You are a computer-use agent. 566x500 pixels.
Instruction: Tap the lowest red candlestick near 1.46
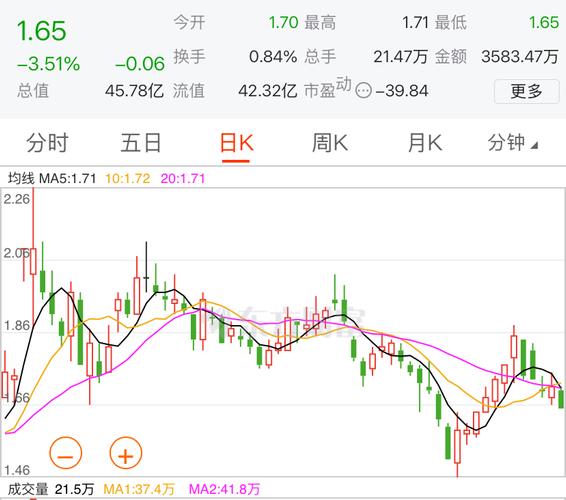[x=457, y=446]
